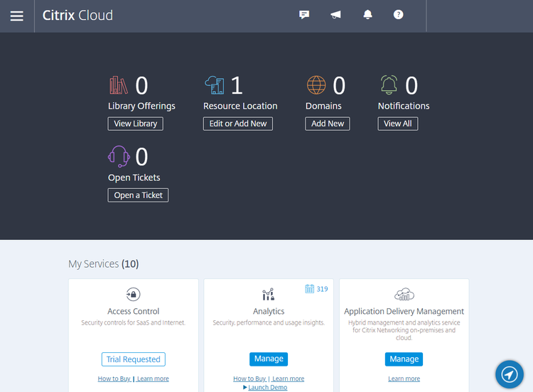The height and width of the screenshot is (392, 533).
Task: Click the Access Control lock icon
Action: [x=134, y=294]
